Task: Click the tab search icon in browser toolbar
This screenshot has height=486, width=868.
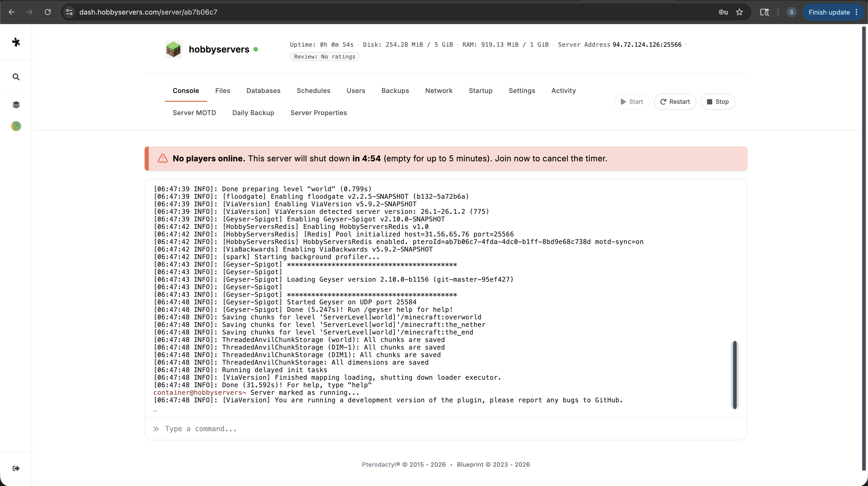Action: click(764, 12)
